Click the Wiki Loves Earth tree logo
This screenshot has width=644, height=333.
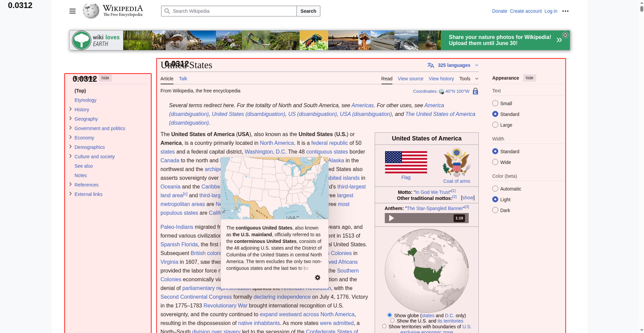point(81,40)
